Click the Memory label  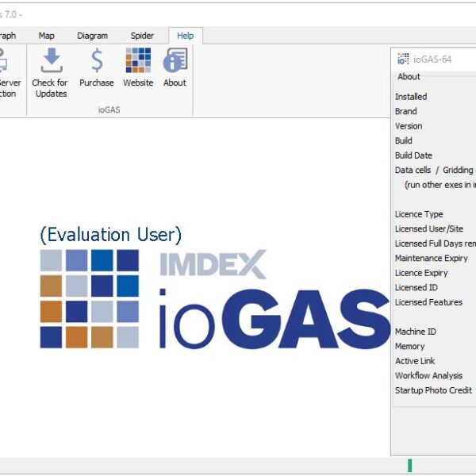410,347
